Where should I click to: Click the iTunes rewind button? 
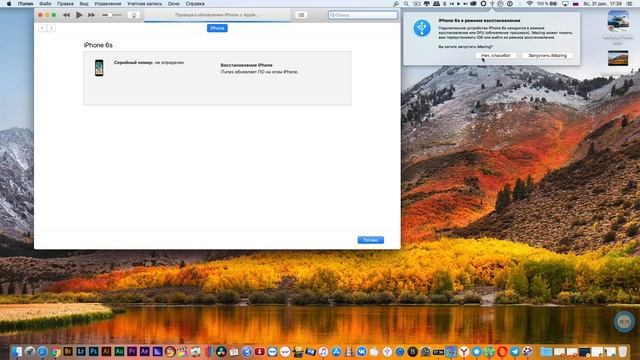(x=66, y=15)
